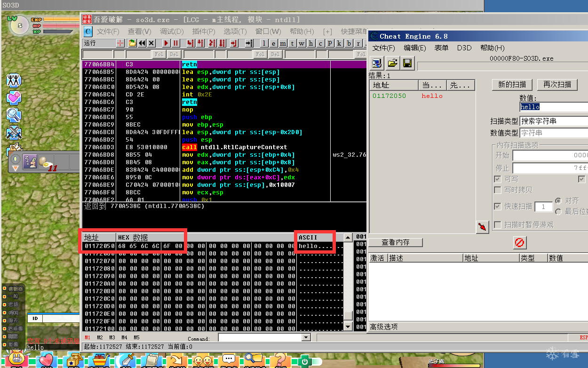Click the red pause debugger icon
Viewport: 588px width, 368px height.
click(x=175, y=43)
